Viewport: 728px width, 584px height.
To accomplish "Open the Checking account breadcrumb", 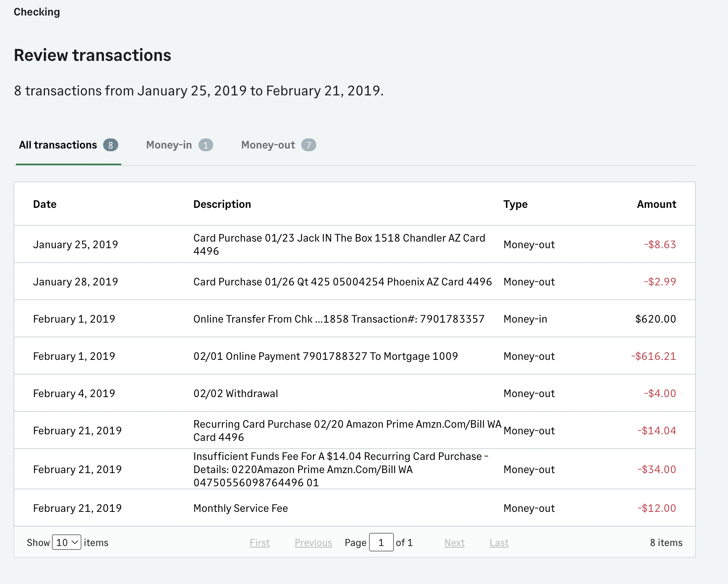I will (36, 12).
